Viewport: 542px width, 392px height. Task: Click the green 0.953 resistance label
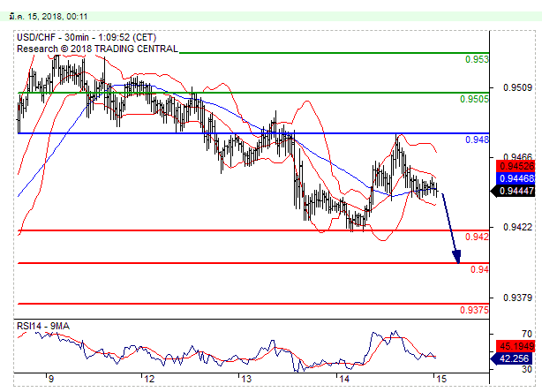point(477,59)
